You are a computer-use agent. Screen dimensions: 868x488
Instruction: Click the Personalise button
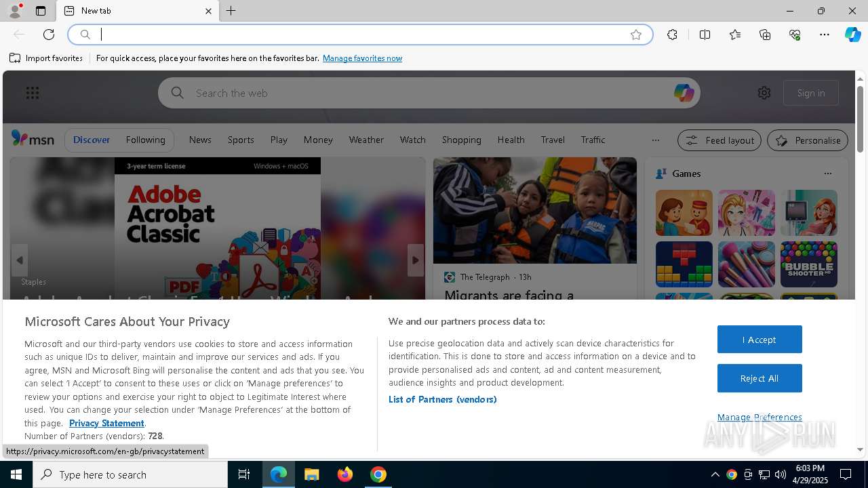[808, 140]
